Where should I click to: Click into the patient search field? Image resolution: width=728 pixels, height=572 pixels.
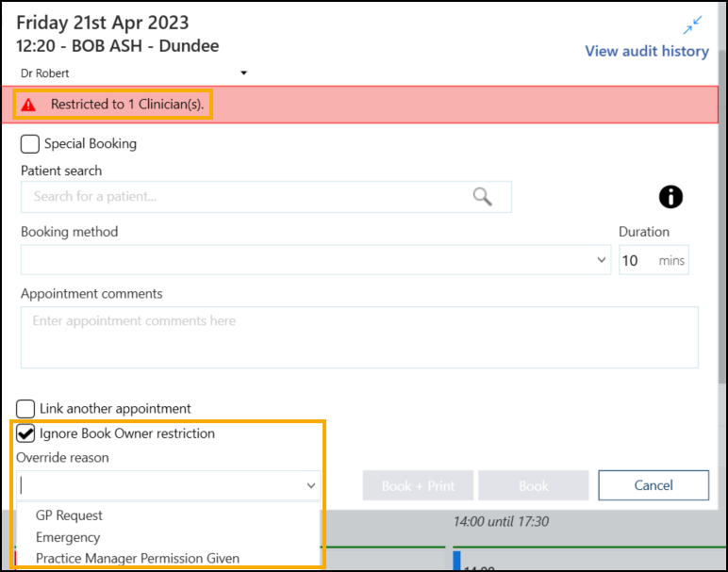click(x=245, y=196)
